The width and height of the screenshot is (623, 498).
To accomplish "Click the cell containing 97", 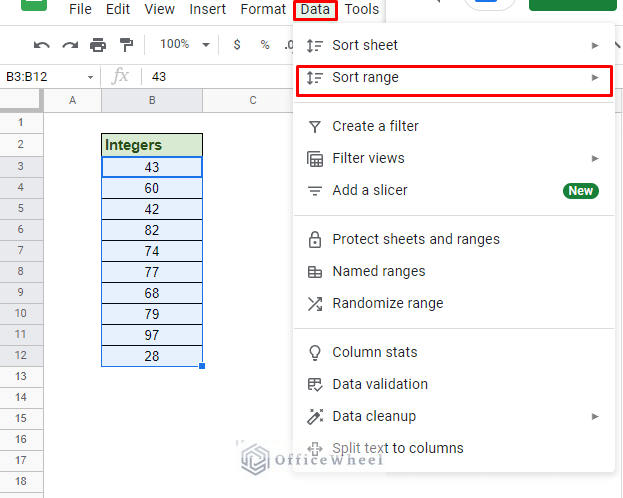I will 152,335.
